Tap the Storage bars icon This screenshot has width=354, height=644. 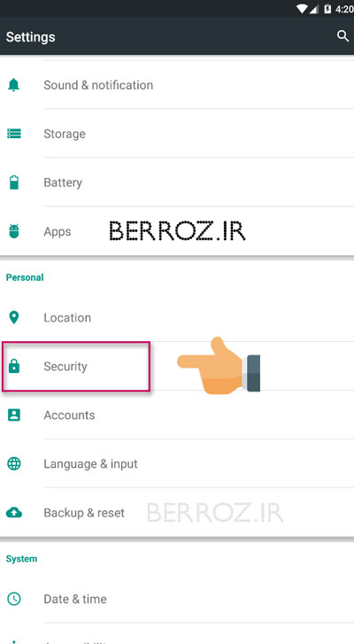point(14,134)
